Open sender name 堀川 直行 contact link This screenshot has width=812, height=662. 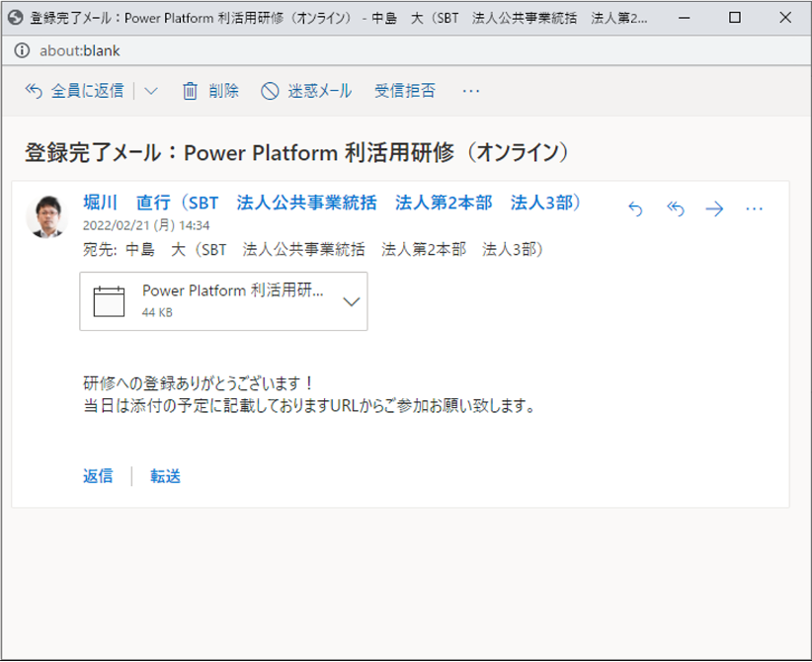(x=332, y=203)
